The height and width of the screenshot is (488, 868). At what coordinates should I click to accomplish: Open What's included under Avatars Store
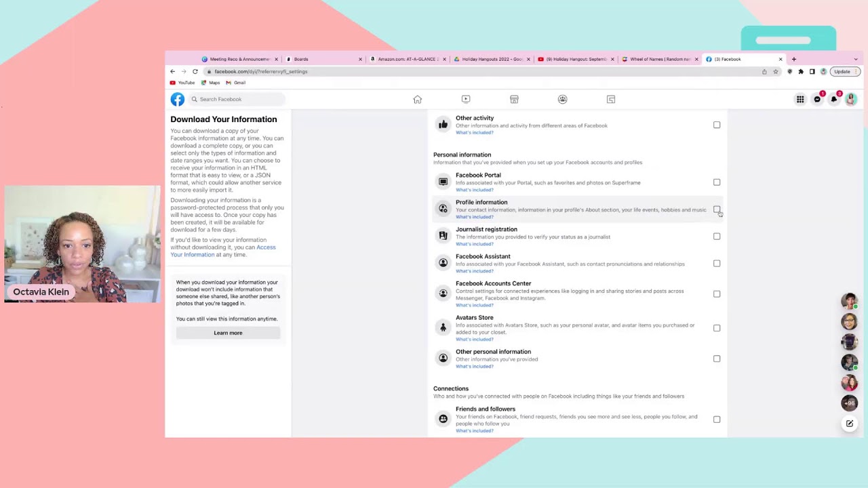coord(475,339)
